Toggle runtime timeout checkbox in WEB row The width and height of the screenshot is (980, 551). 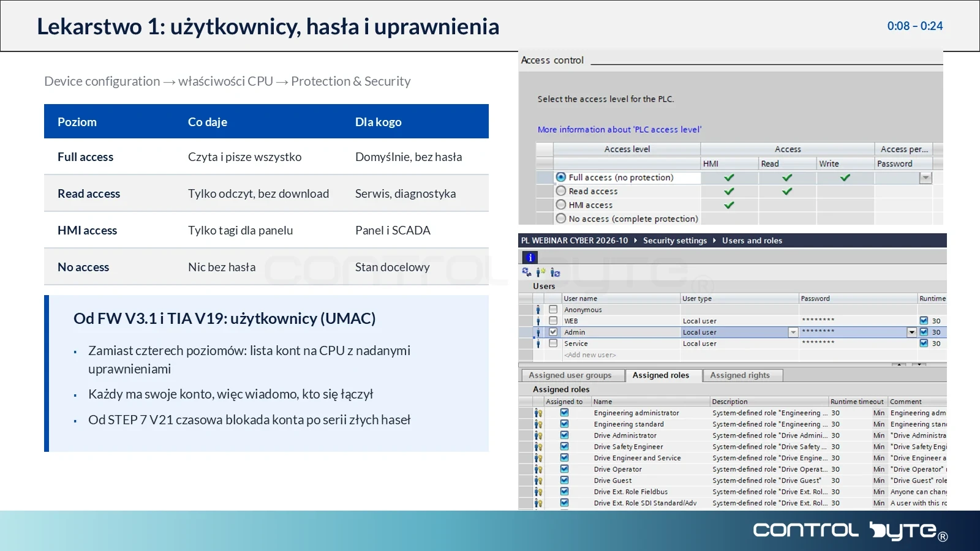tap(924, 321)
